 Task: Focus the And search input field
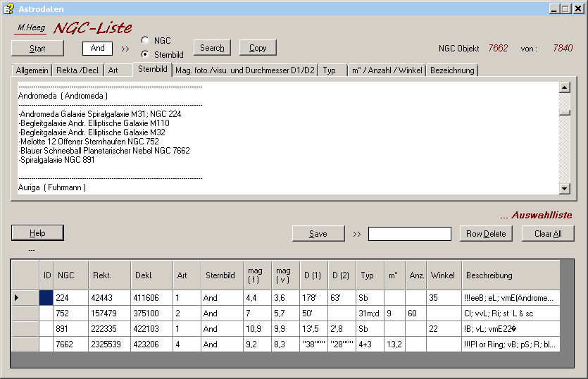(97, 48)
